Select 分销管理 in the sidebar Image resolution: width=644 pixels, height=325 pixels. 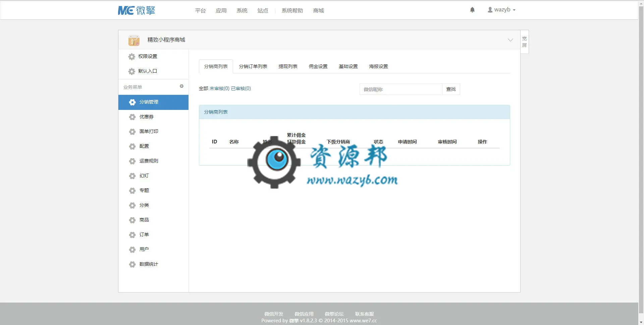(153, 102)
